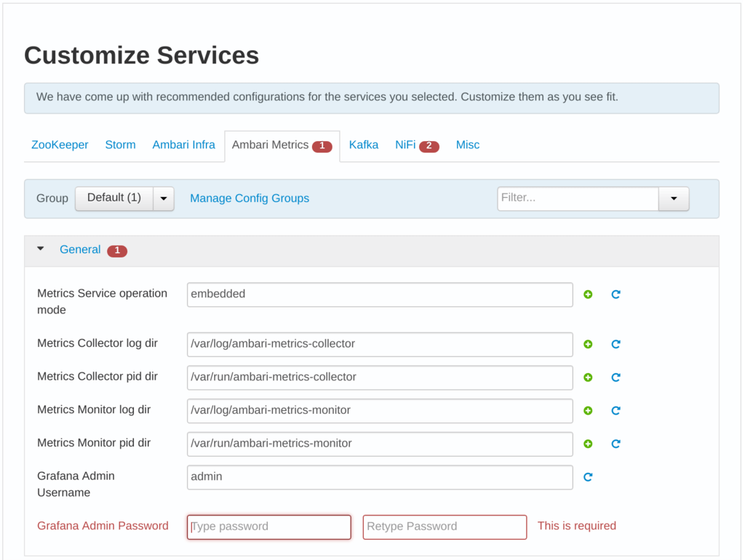Viewport: 745px width, 560px height.
Task: Open the Filter dropdown arrow
Action: pyautogui.click(x=674, y=198)
